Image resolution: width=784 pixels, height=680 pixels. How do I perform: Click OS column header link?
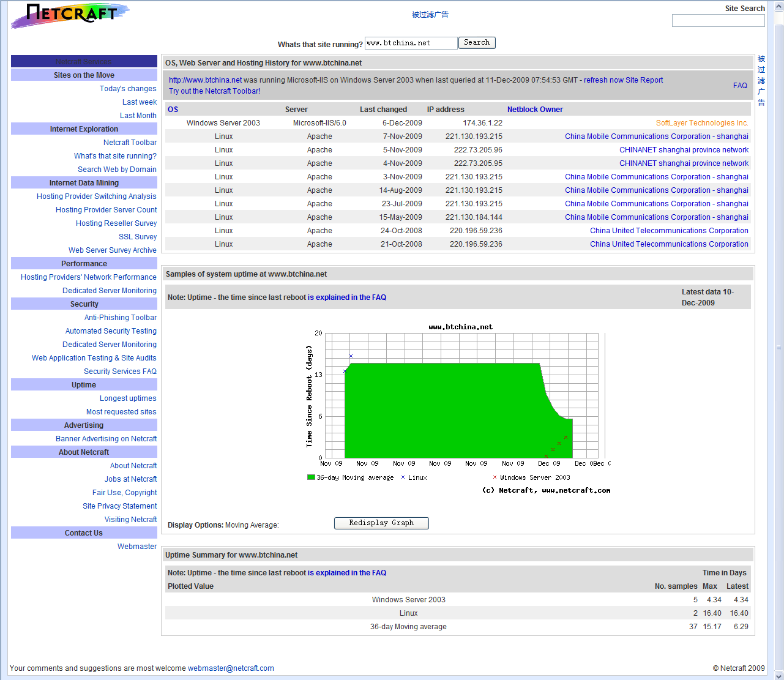[x=173, y=110]
